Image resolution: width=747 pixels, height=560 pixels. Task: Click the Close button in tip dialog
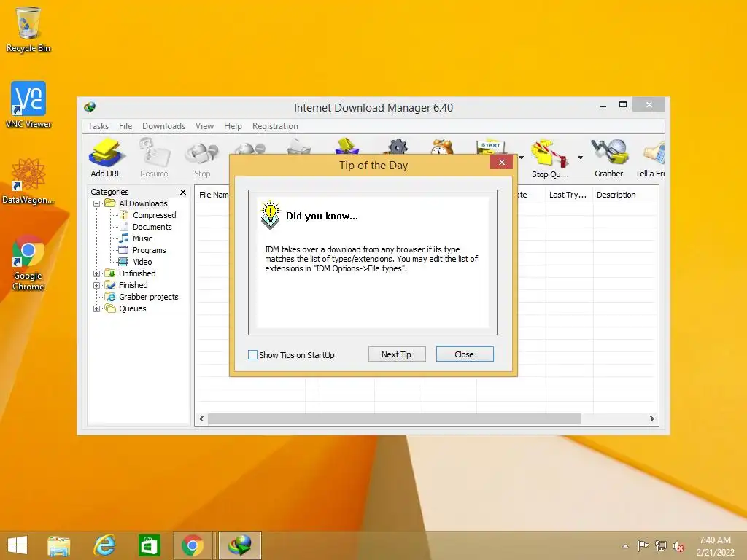pos(465,354)
